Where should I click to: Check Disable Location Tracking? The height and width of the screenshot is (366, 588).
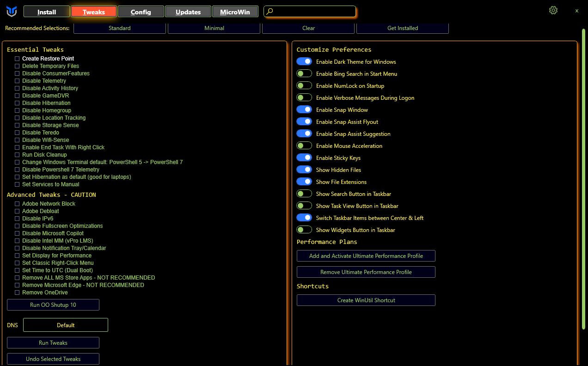(17, 118)
